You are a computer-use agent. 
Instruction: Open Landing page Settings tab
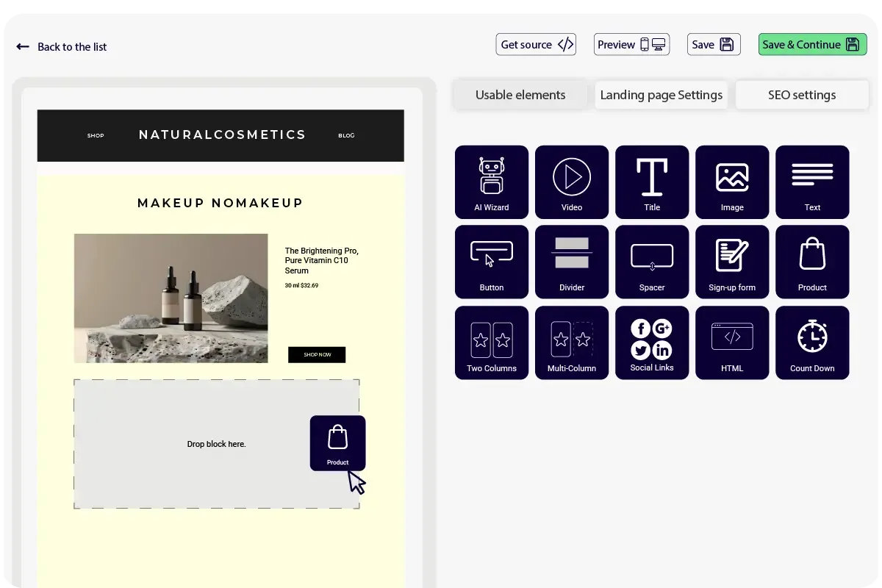pyautogui.click(x=661, y=95)
